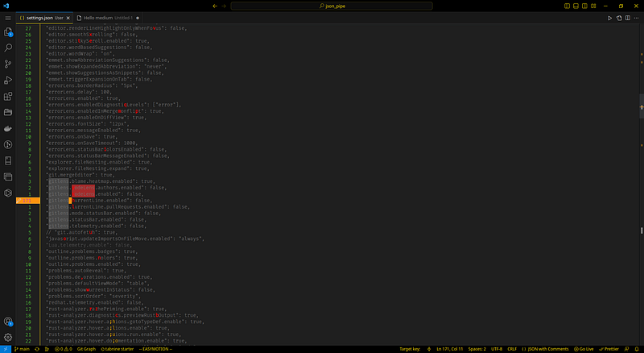This screenshot has width=644, height=353.
Task: Open the UTF-8 encoding selector
Action: coord(497,349)
